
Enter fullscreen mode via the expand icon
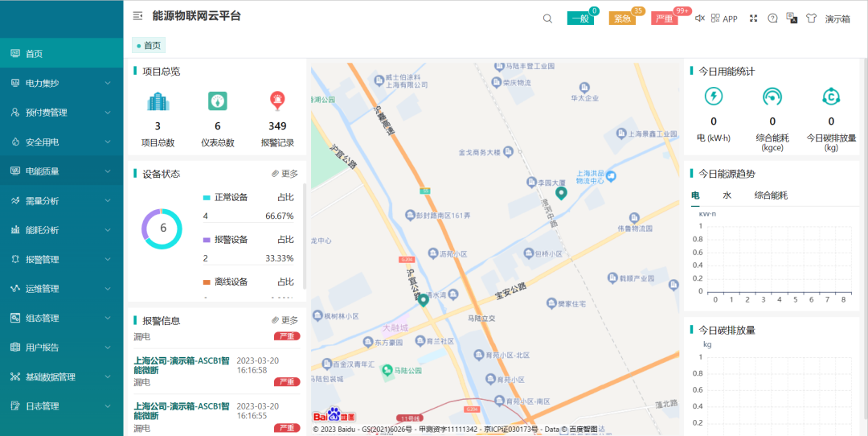coord(754,19)
